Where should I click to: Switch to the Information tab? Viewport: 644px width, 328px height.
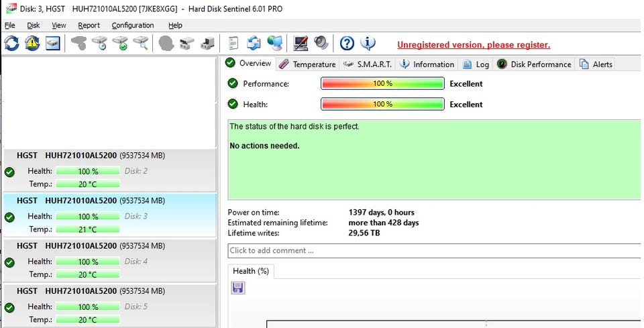[x=427, y=64]
